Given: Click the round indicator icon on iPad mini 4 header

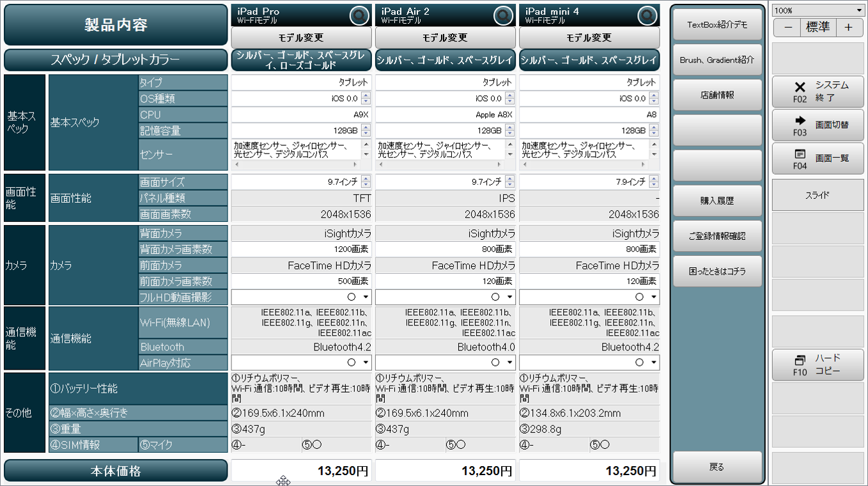Looking at the screenshot, I should pos(647,15).
